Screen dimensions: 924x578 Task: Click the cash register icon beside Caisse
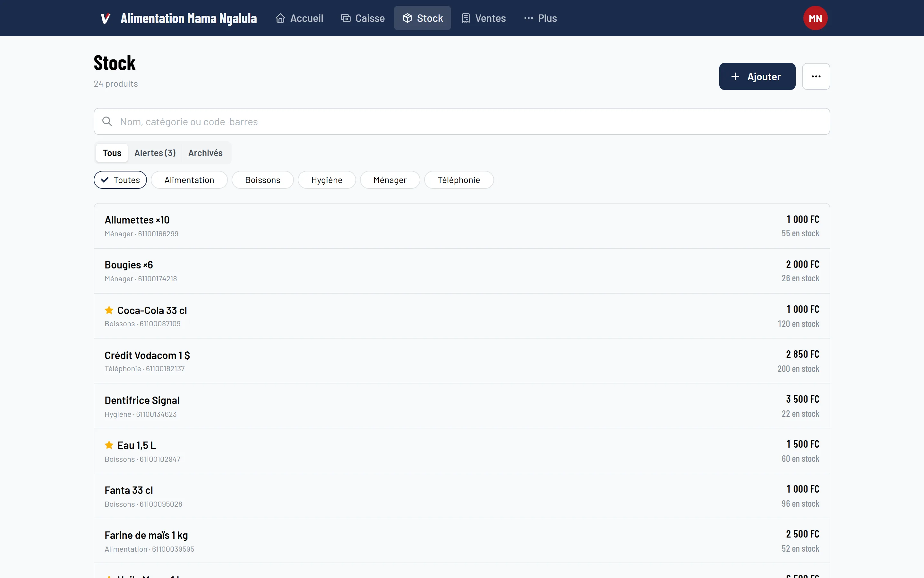[x=346, y=18]
